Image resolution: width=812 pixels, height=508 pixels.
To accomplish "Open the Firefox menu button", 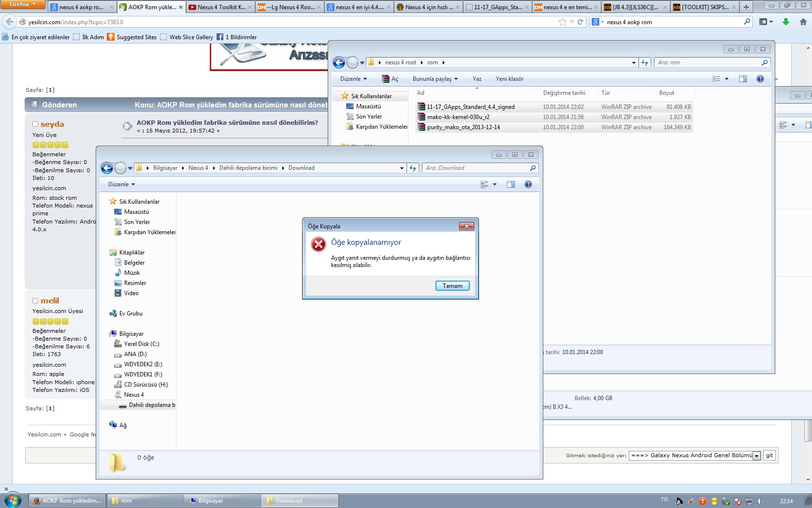I will (22, 4).
